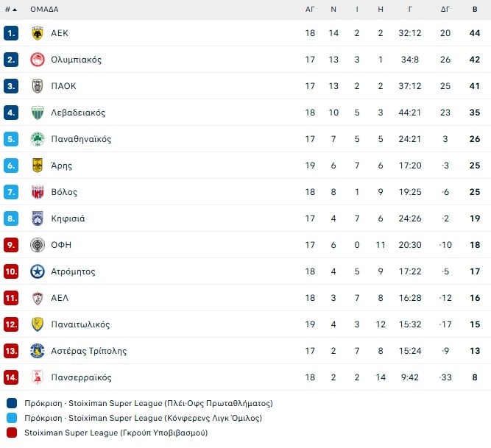Open the Κηφισιά team link
This screenshot has height=448, width=491.
(68, 218)
